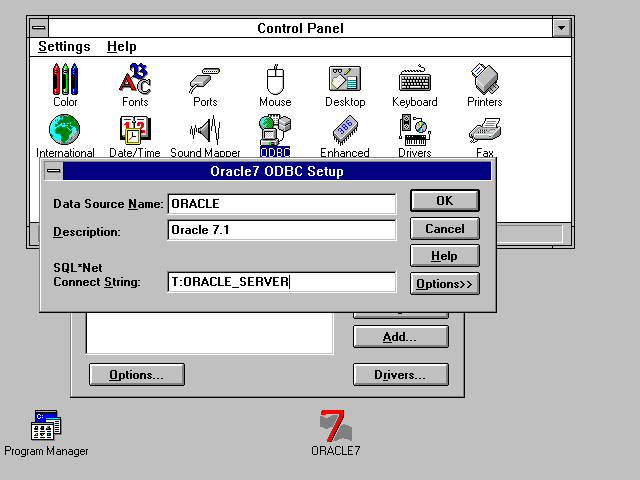
Task: Click the SQL*Net Connect String field
Action: click(282, 282)
